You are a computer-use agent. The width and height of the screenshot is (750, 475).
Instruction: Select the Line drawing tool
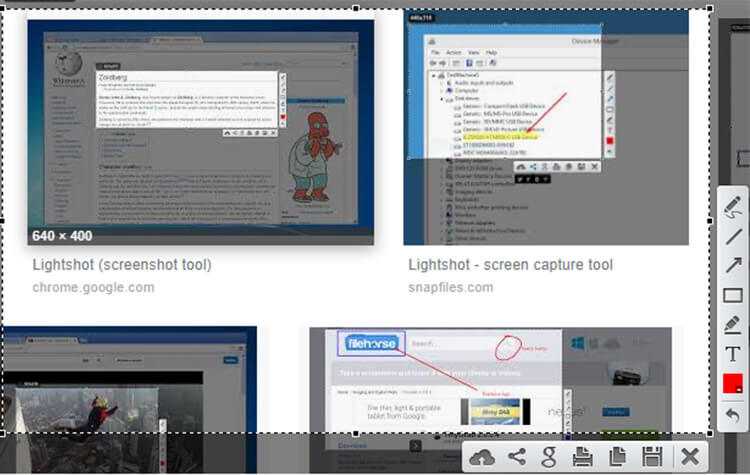pos(732,237)
